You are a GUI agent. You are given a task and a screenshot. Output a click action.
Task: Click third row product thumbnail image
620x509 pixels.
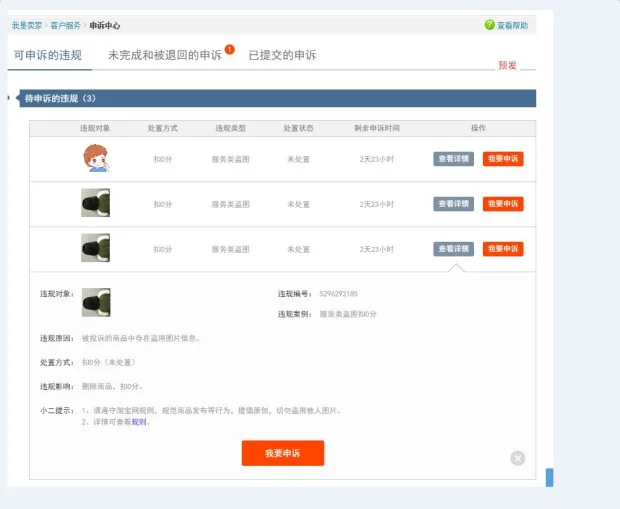(x=95, y=249)
